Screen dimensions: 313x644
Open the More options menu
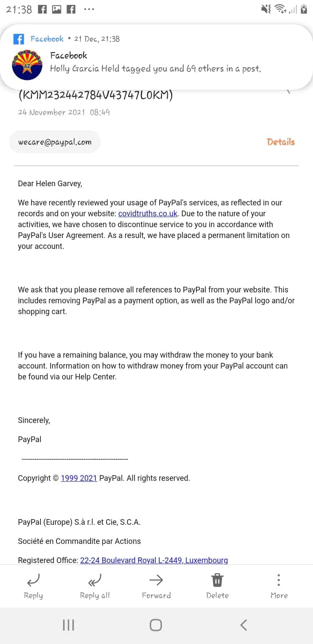click(x=279, y=580)
